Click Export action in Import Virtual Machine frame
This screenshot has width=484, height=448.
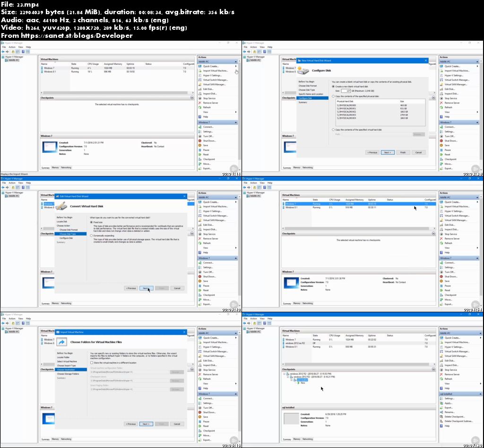click(207, 440)
